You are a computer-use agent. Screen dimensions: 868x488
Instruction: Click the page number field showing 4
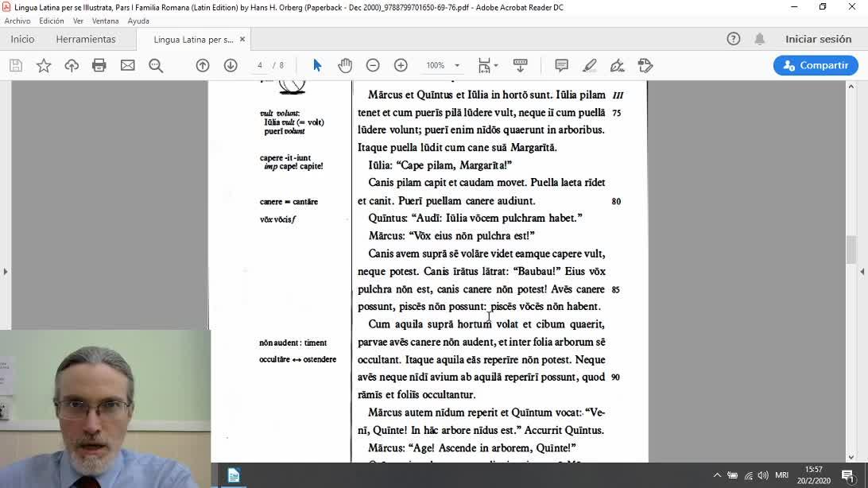[260, 65]
